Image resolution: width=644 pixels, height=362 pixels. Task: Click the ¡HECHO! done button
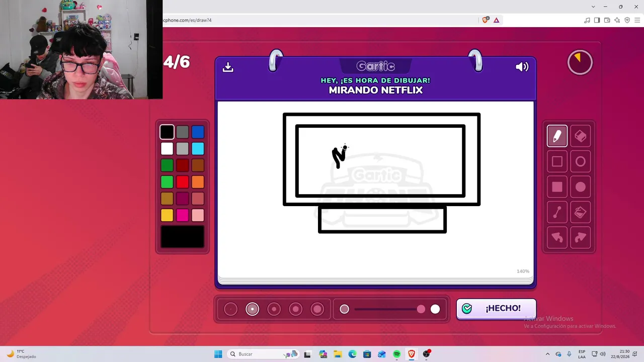click(x=496, y=308)
